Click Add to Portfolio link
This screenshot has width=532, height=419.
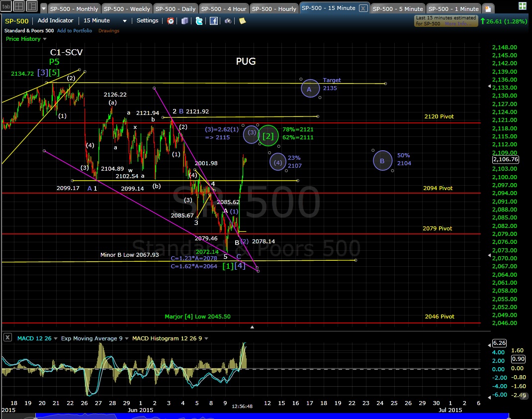tap(74, 30)
